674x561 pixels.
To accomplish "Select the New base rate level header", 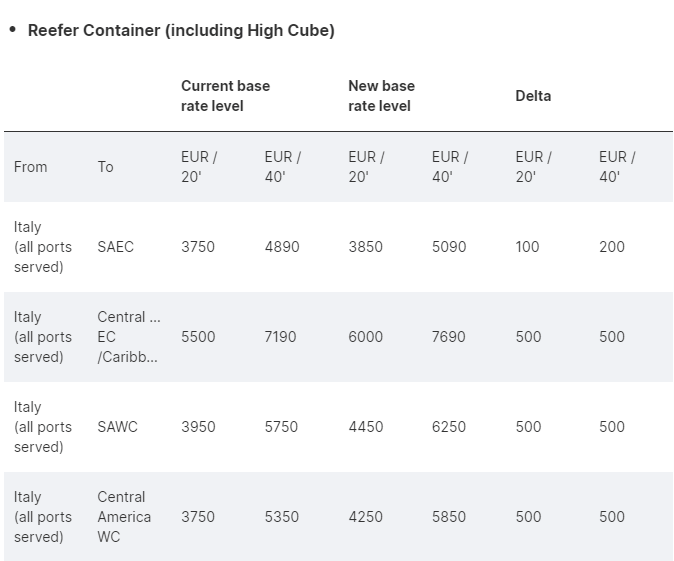I will (381, 96).
